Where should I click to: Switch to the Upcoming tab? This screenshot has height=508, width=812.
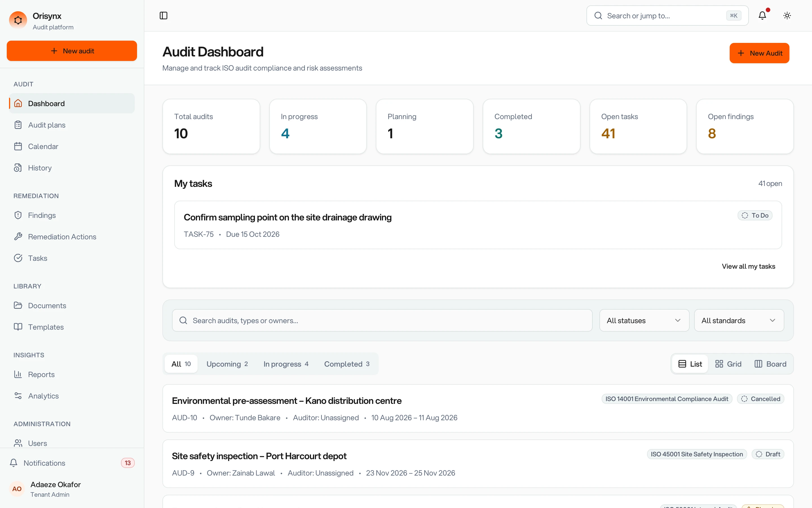(227, 364)
